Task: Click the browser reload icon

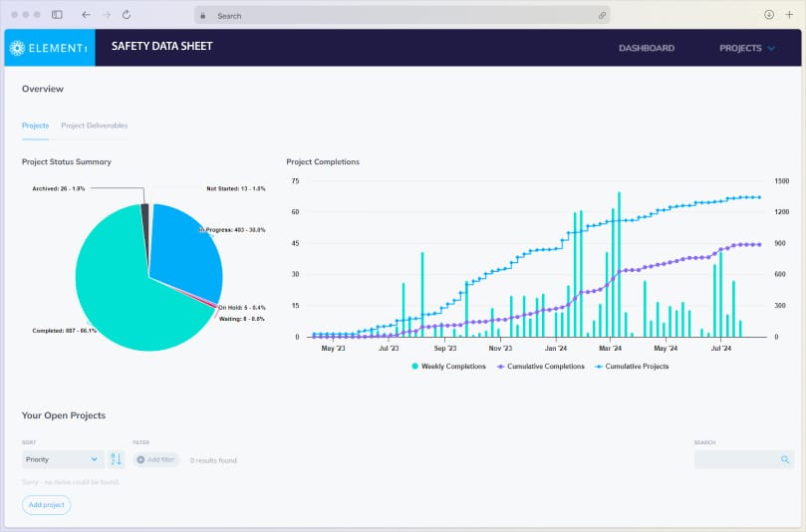Action: pos(127,15)
